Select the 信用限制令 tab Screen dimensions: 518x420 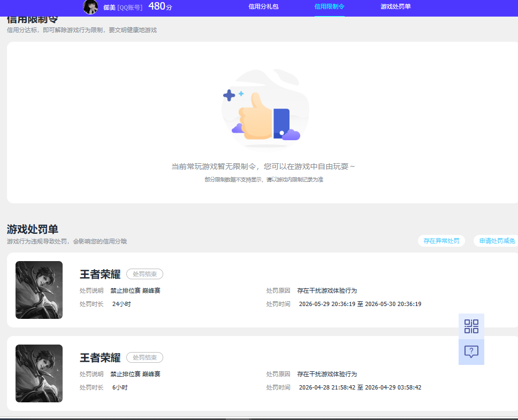point(329,6)
